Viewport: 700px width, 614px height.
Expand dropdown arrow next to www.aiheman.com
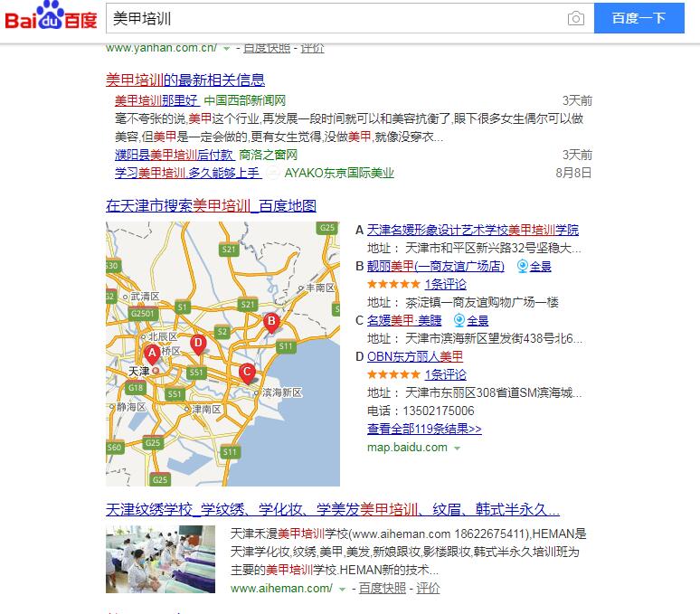coord(342,589)
